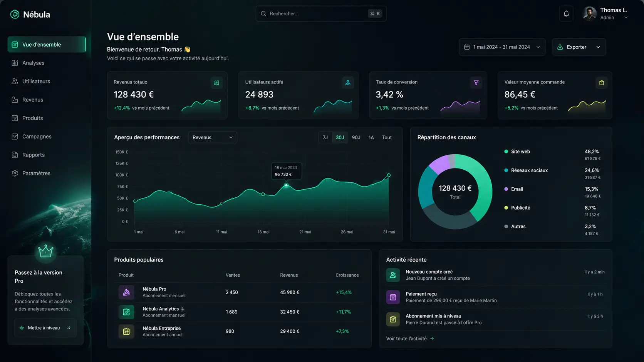Viewport: 644px width, 362px height.
Task: Select the 30J time range
Action: (x=340, y=137)
